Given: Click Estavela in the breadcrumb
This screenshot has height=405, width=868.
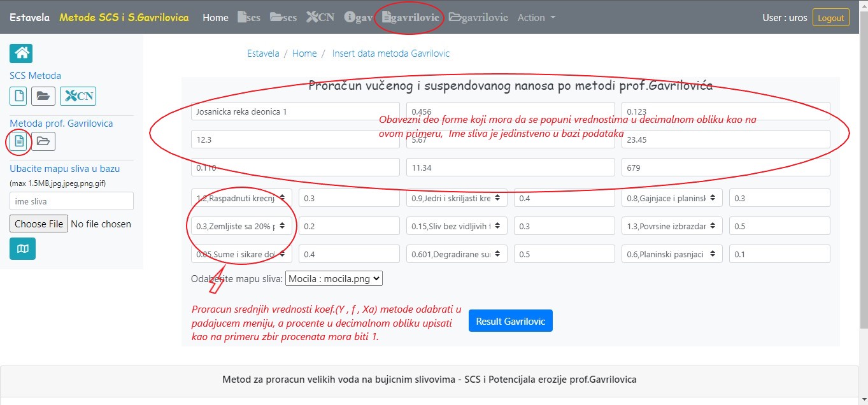Looking at the screenshot, I should pos(263,53).
